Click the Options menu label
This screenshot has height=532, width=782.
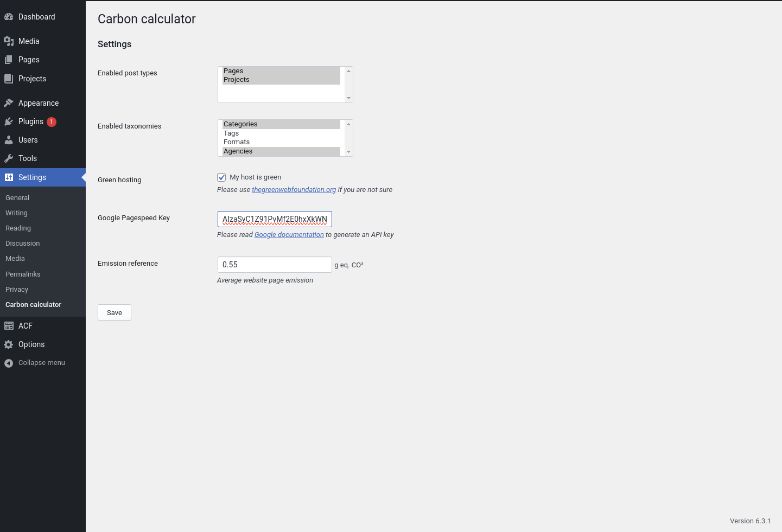pos(31,344)
